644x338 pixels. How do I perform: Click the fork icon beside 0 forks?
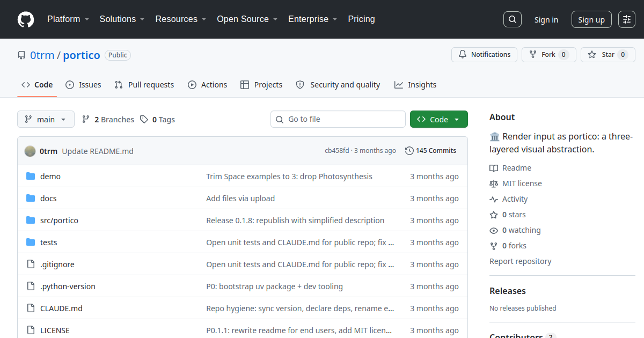[494, 246]
